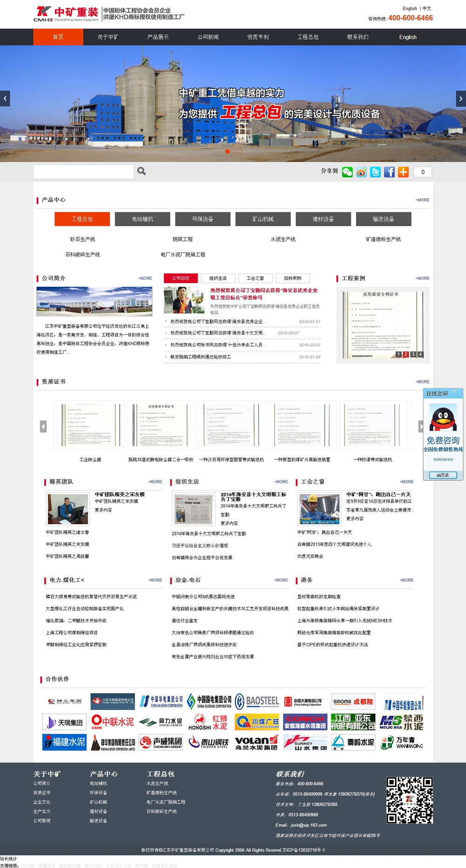Click in the site search input field
This screenshot has width=466, height=868.
click(84, 172)
